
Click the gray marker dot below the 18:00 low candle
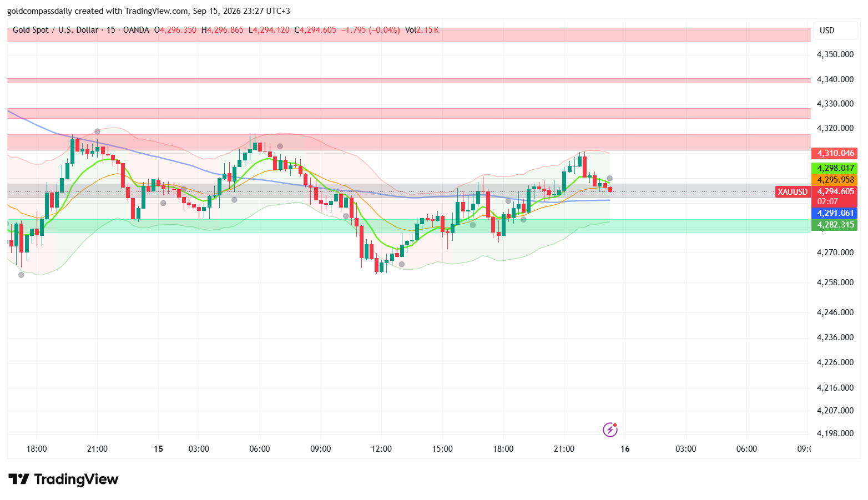[21, 275]
